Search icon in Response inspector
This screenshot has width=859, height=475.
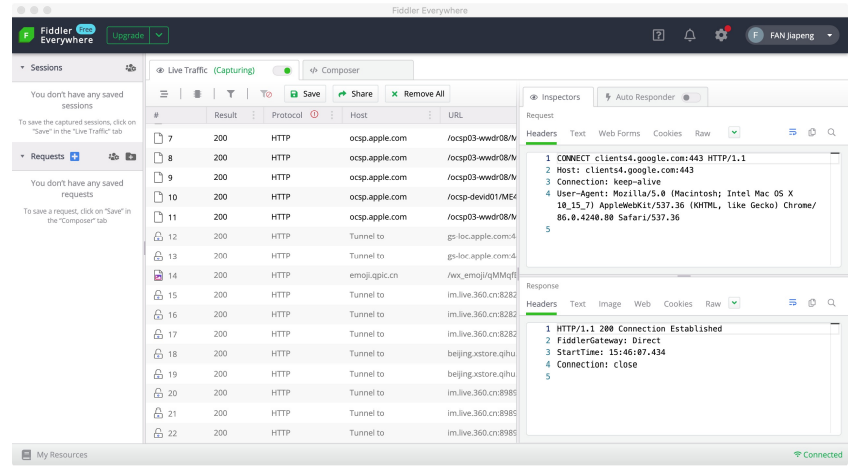832,302
